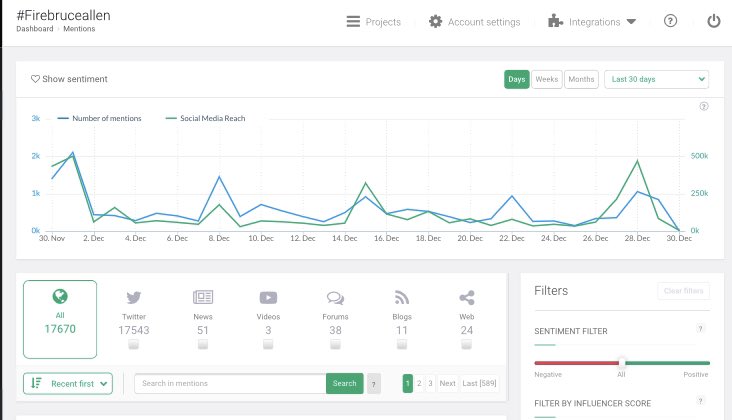Click the Blogs count 11
The image size is (732, 420).
(401, 330)
